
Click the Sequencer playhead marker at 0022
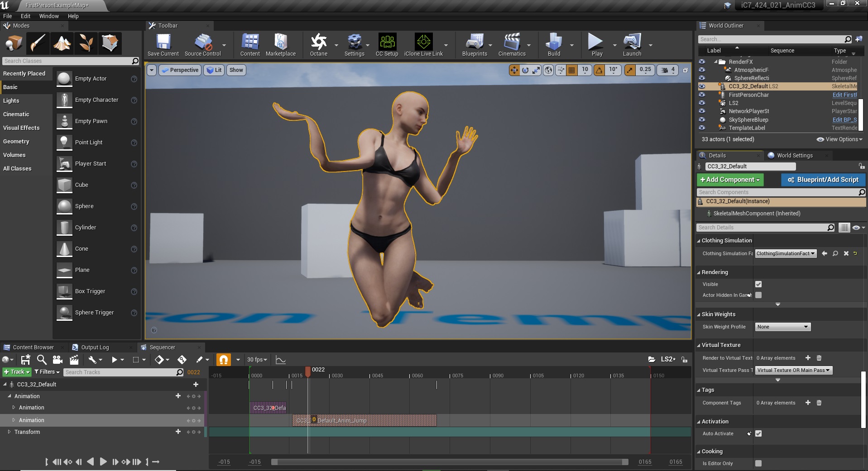coord(308,371)
